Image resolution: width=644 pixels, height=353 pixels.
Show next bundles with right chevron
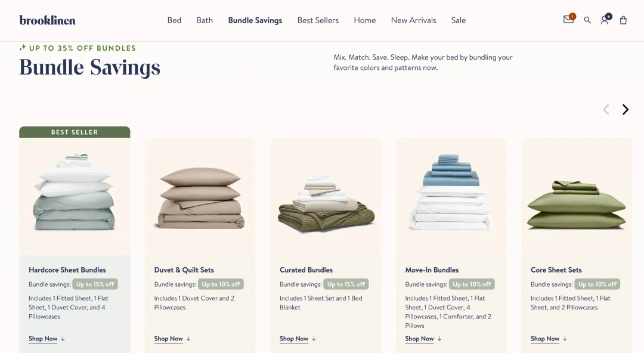click(625, 109)
